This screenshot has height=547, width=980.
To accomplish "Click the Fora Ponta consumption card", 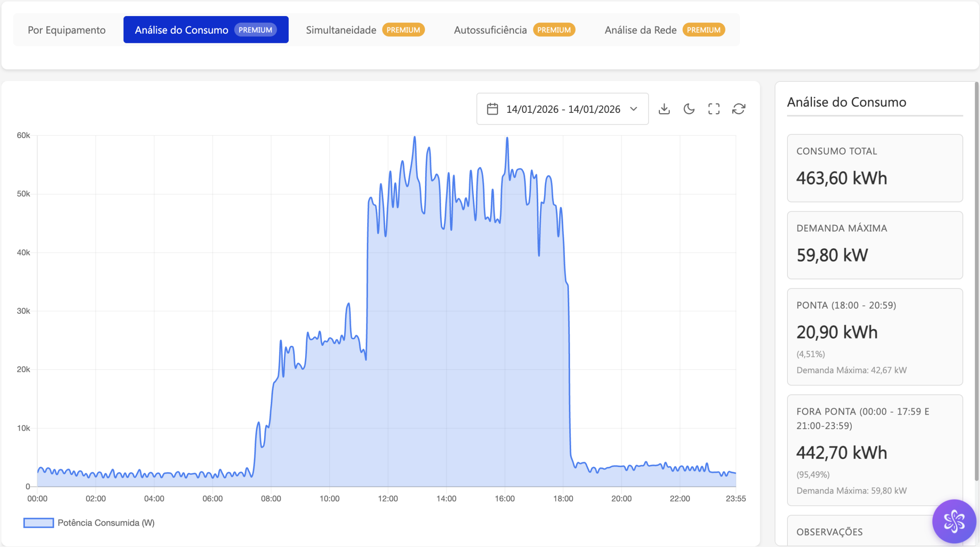I will 875,450.
